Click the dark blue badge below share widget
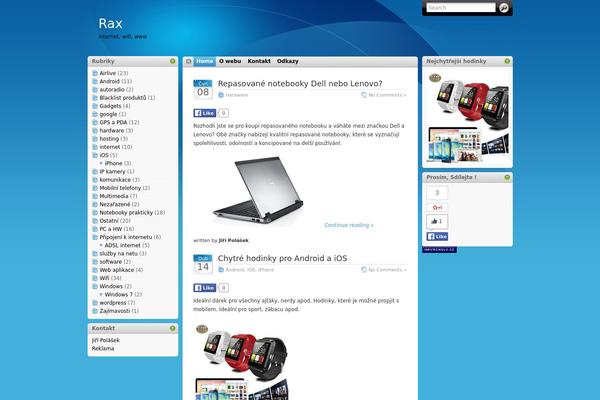600x400 pixels. [x=440, y=250]
